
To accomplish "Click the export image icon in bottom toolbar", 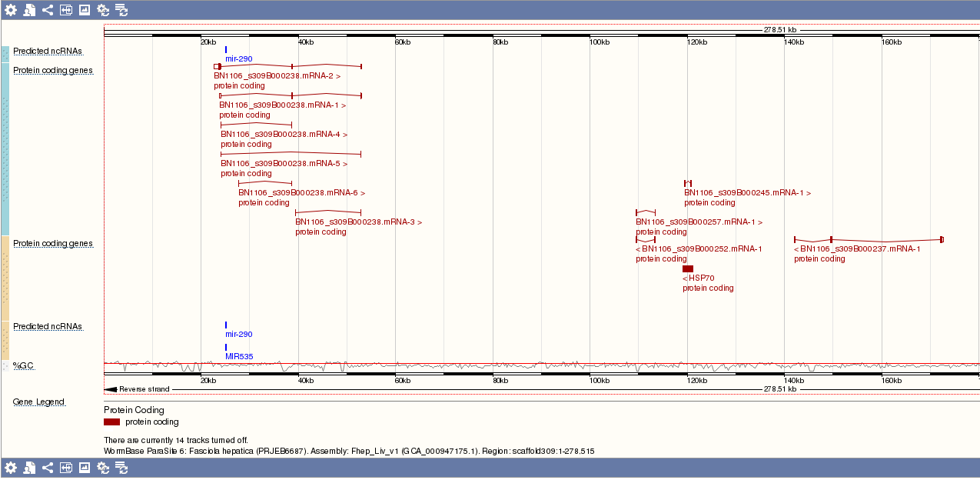I will click(x=85, y=468).
